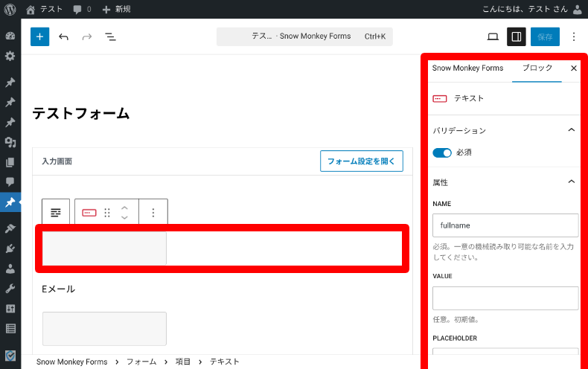The width and height of the screenshot is (588, 369).
Task: Switch to the Snow Monkey Forms sidebar tab
Action: (x=467, y=68)
